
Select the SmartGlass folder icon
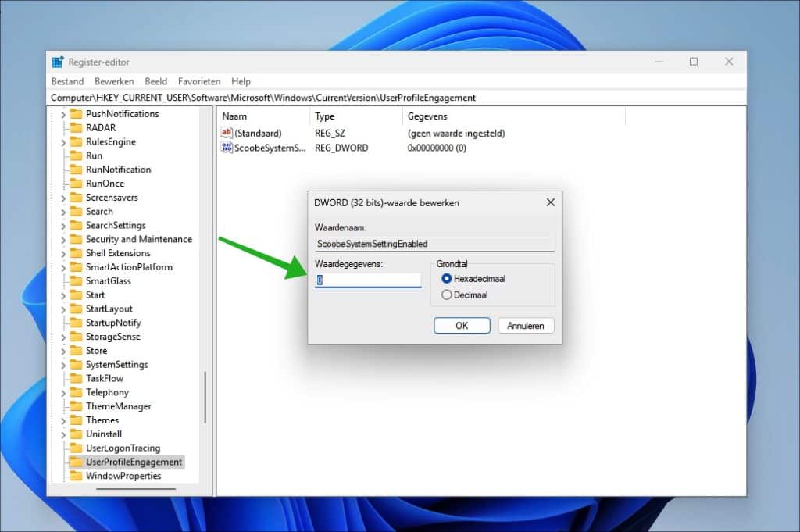pyautogui.click(x=76, y=280)
